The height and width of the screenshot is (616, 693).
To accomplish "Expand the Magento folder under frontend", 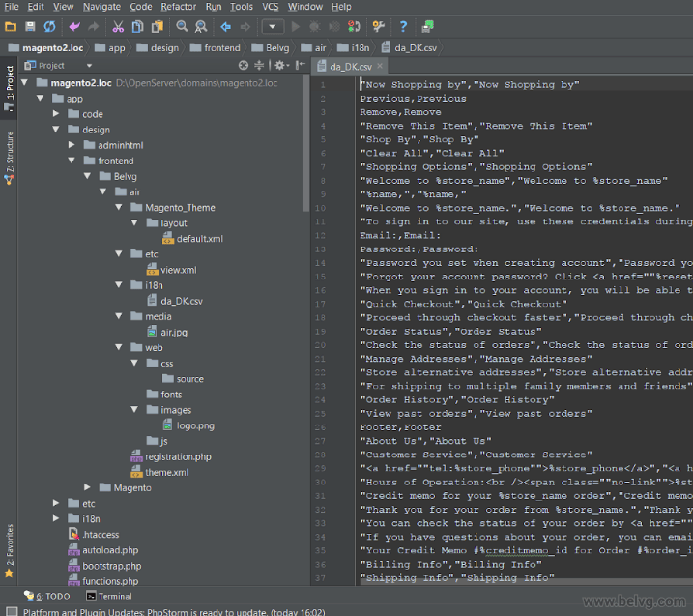I will (x=88, y=487).
